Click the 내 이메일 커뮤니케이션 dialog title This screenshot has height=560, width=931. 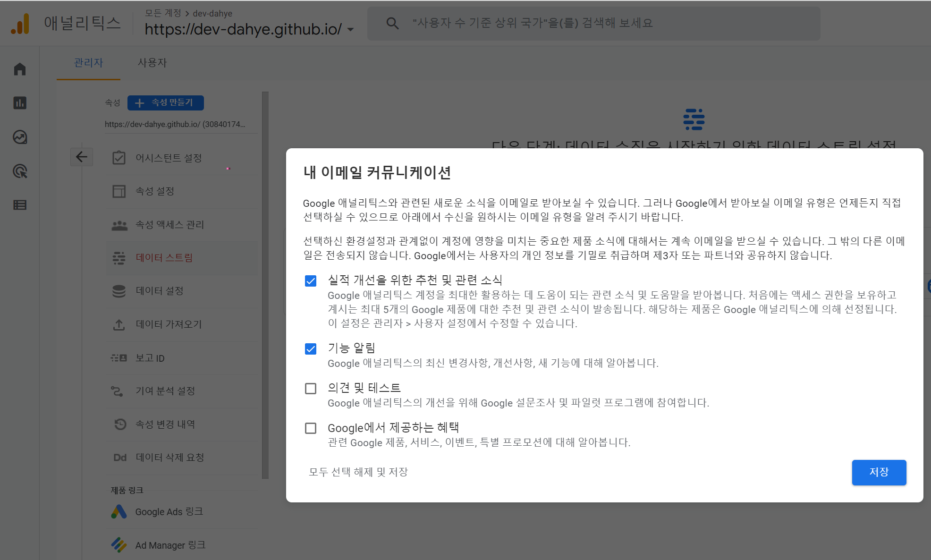tap(377, 173)
